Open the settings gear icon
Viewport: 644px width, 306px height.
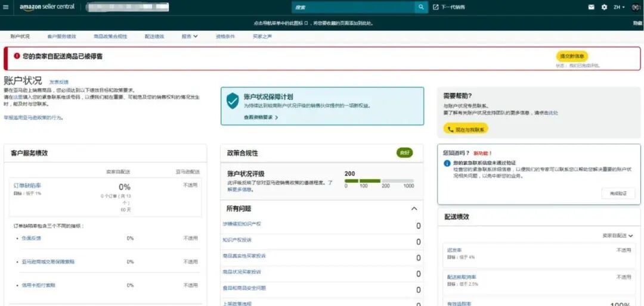click(604, 7)
